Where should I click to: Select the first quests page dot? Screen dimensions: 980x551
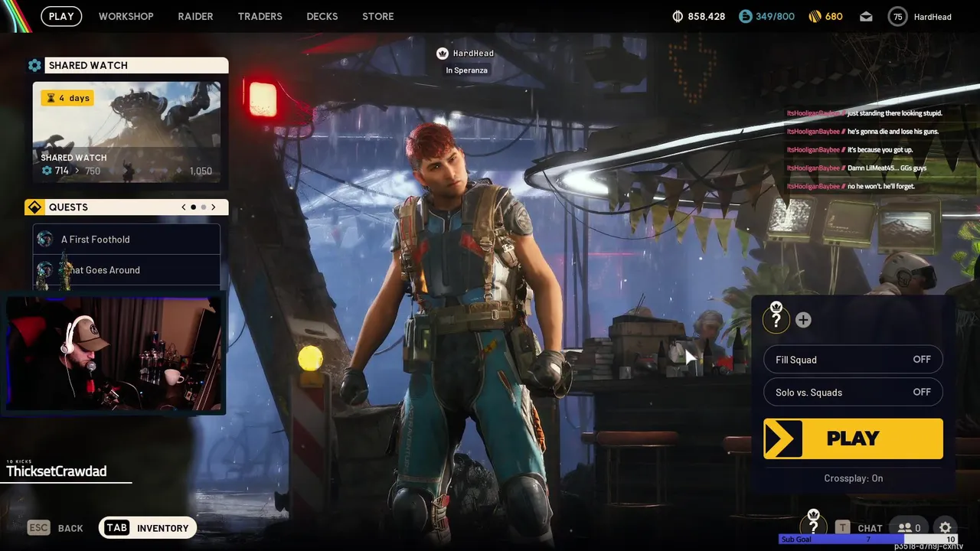193,207
